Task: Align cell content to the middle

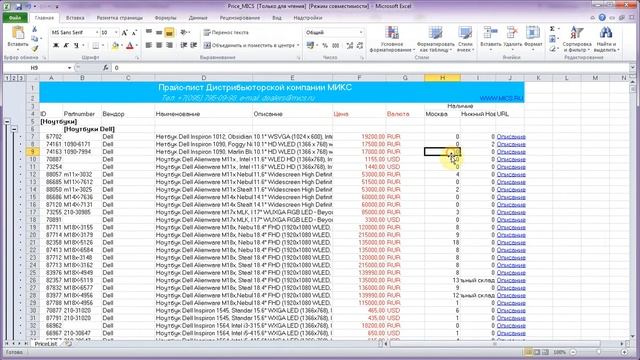Action: [x=159, y=32]
